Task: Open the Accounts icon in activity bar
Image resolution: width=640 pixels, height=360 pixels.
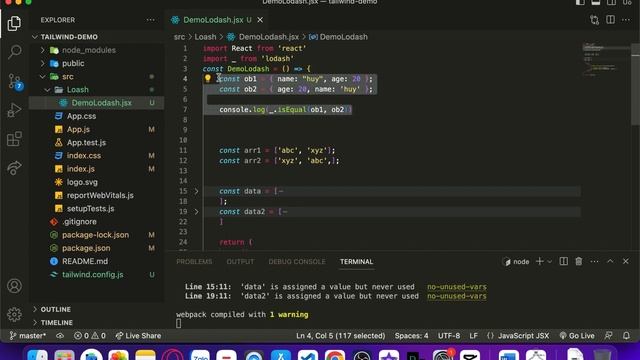Action: click(14, 286)
